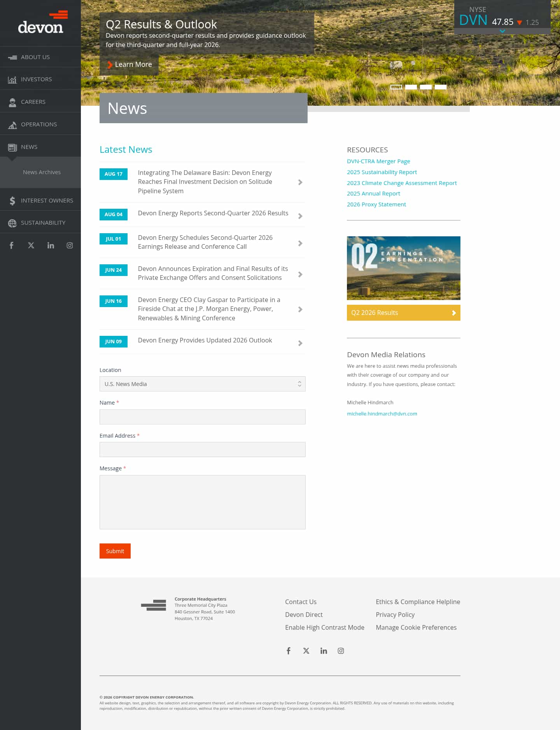The width and height of the screenshot is (560, 730).
Task: Click the JUN 24 date badge
Action: point(114,270)
